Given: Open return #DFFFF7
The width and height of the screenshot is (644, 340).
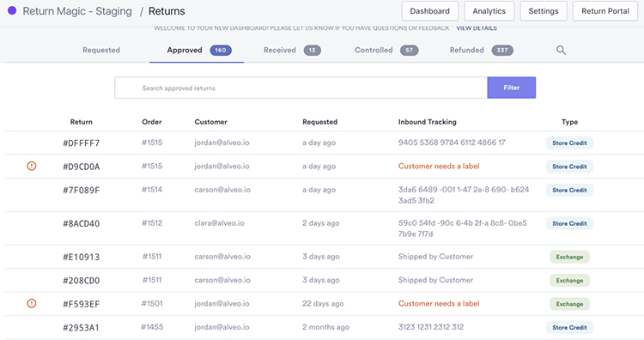Looking at the screenshot, I should [x=82, y=143].
